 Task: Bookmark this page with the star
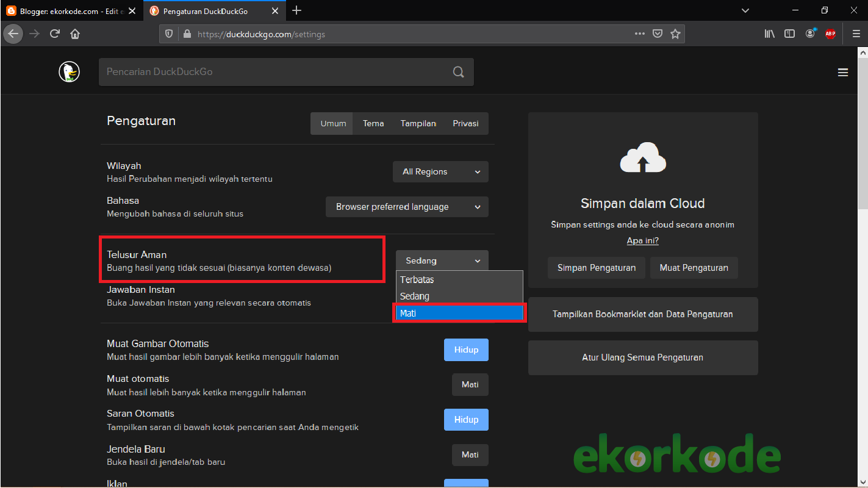pos(675,34)
